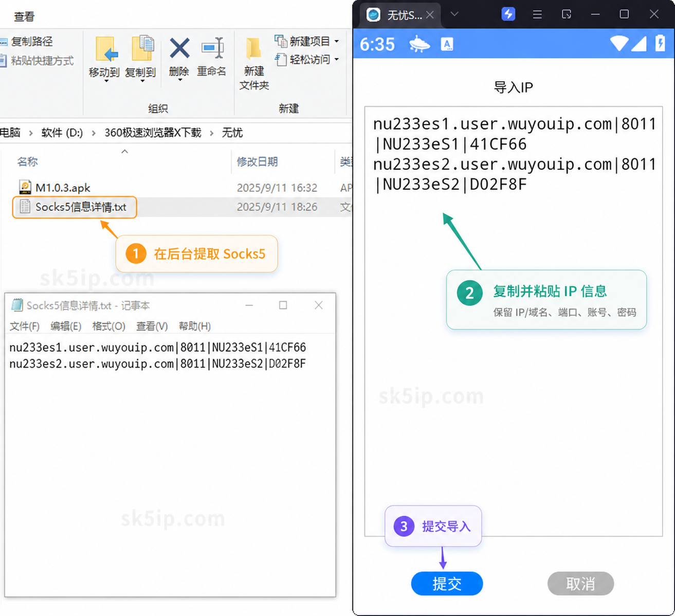Open the View (查看) ribbon tab in Explorer
This screenshot has height=616, width=675.
point(24,16)
